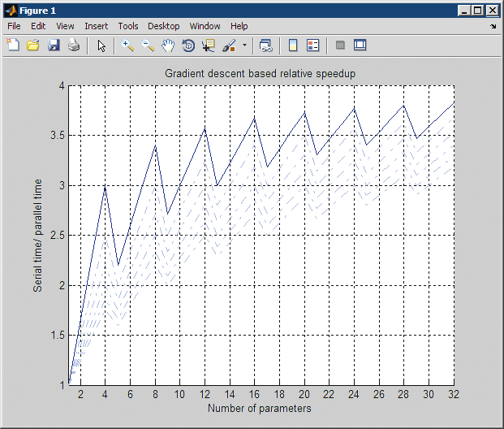
Task: Open the Insert menu
Action: pyautogui.click(x=96, y=26)
